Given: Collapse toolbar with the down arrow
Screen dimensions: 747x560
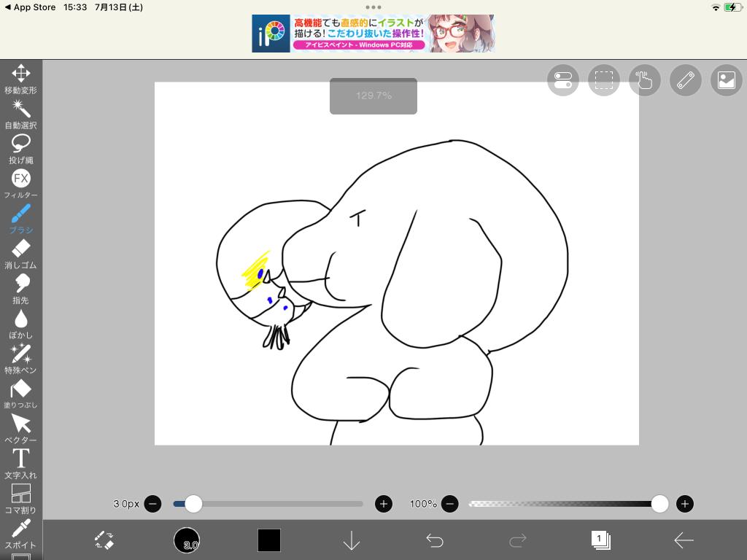Looking at the screenshot, I should pos(352,540).
